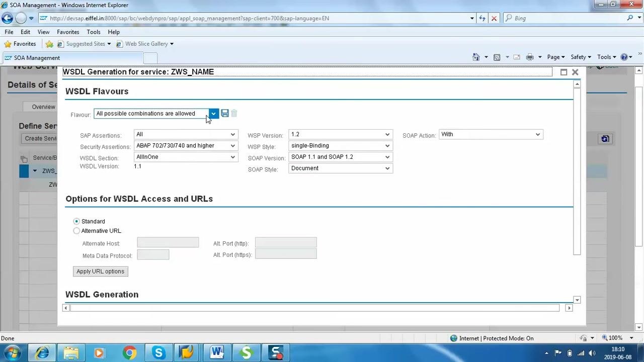Click the dialog's scroll up arrow
The height and width of the screenshot is (362, 644).
pos(577,84)
